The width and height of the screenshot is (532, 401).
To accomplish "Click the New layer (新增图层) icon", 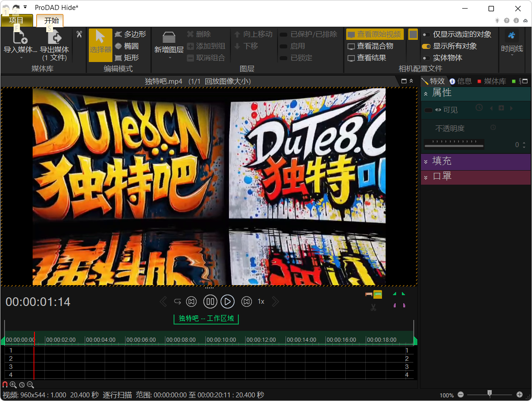I will 169,37.
